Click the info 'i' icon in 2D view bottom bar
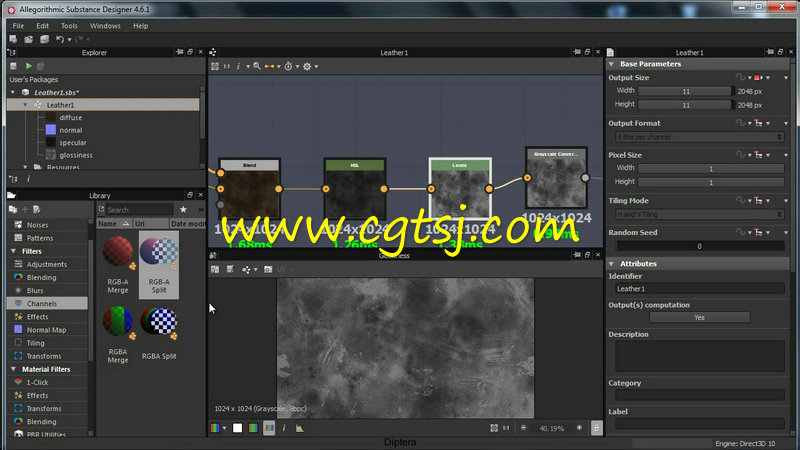 pyautogui.click(x=284, y=429)
